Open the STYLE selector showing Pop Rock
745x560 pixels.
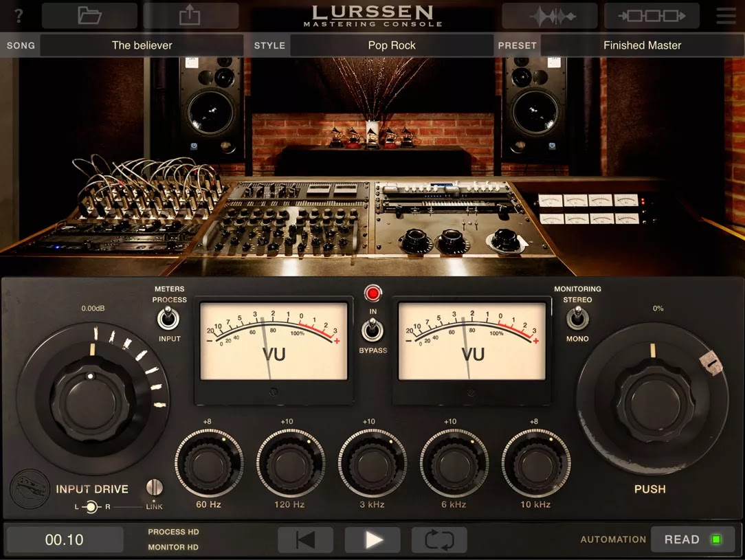pos(392,45)
